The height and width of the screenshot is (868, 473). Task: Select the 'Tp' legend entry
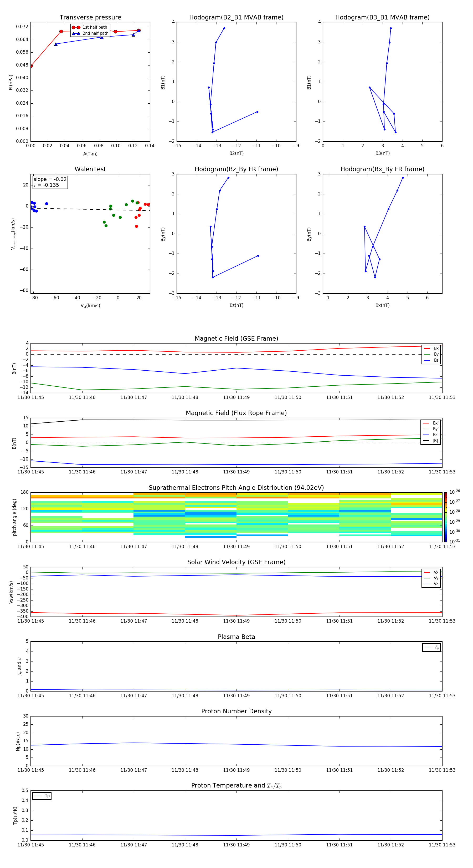coord(42,796)
